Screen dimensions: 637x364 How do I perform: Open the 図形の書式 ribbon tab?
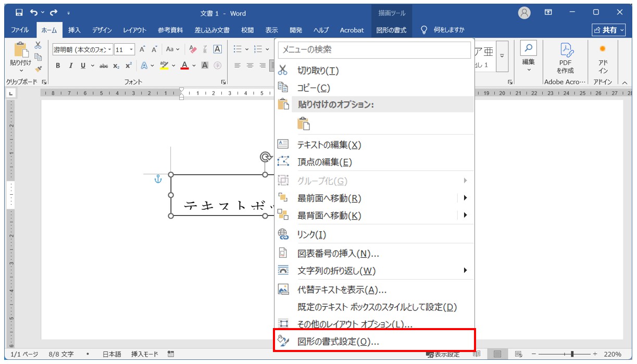point(391,30)
